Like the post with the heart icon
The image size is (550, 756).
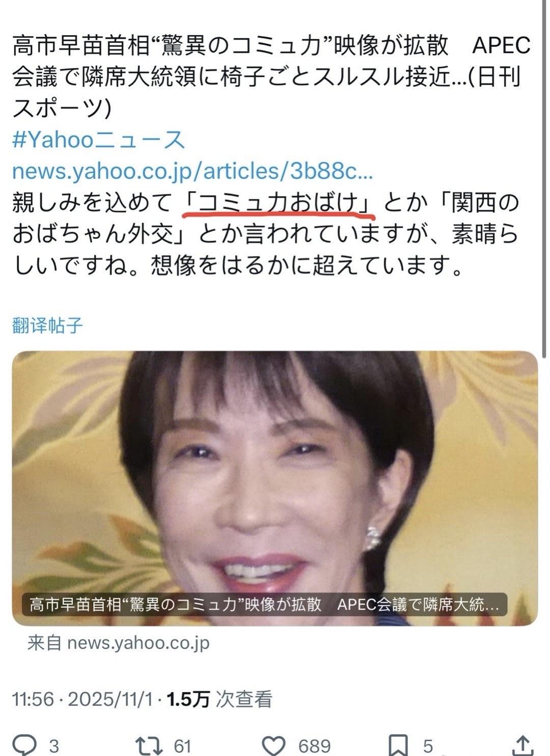(x=275, y=746)
